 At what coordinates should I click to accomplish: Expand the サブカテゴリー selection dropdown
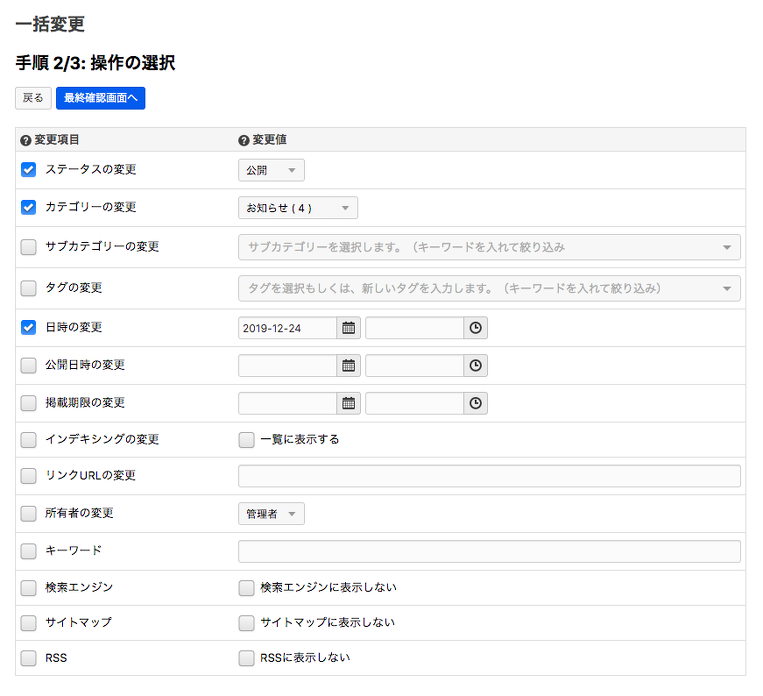coord(489,247)
